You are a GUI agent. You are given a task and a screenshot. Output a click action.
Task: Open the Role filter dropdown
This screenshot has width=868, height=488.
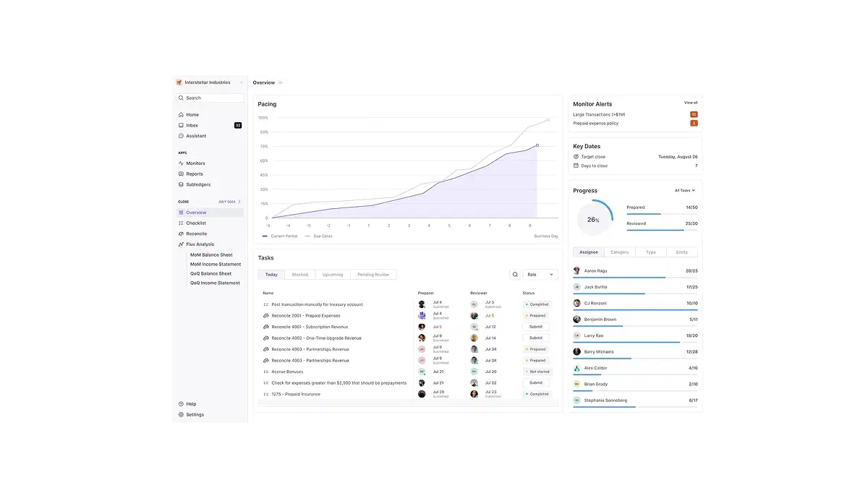tap(540, 275)
